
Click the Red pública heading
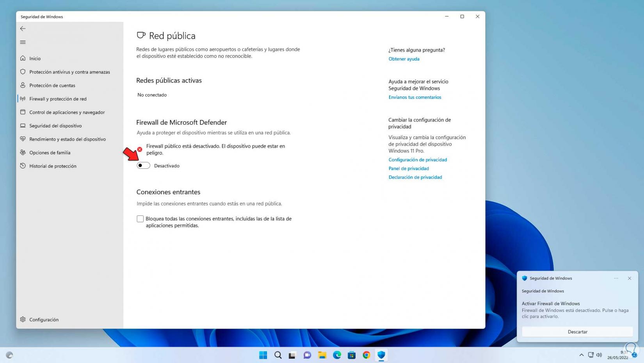pyautogui.click(x=172, y=36)
